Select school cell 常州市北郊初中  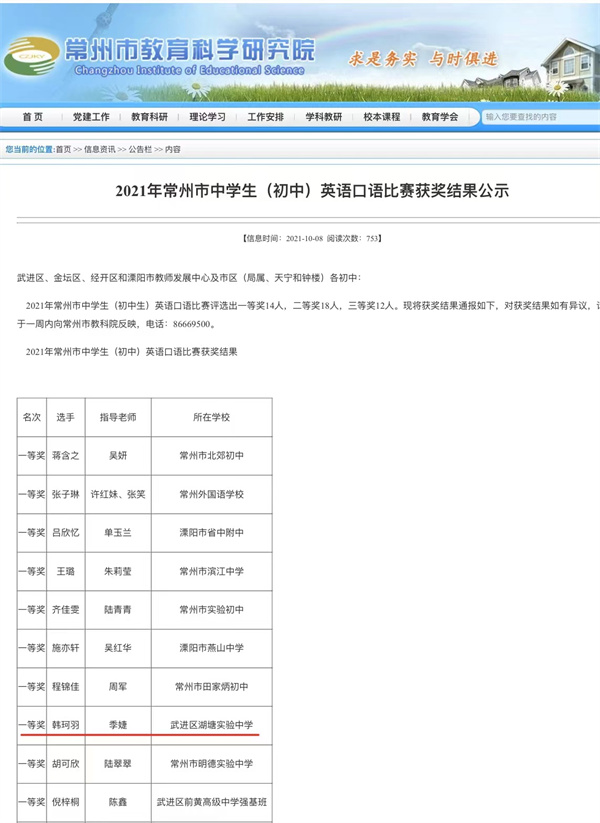coord(212,456)
